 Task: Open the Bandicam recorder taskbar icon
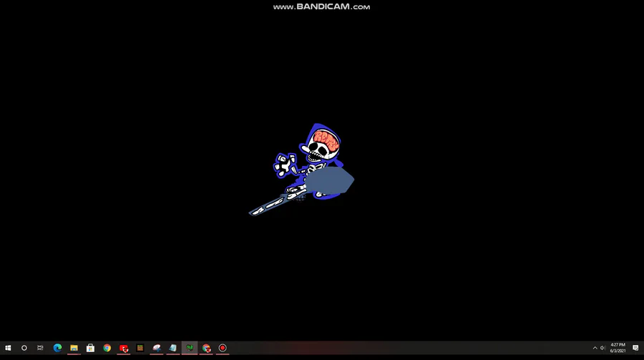tap(223, 348)
